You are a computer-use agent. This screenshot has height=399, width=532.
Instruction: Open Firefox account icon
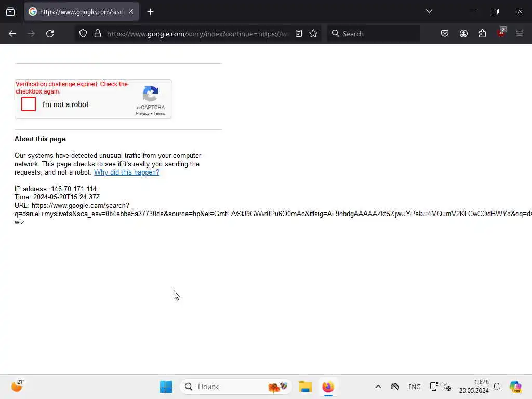tap(463, 34)
